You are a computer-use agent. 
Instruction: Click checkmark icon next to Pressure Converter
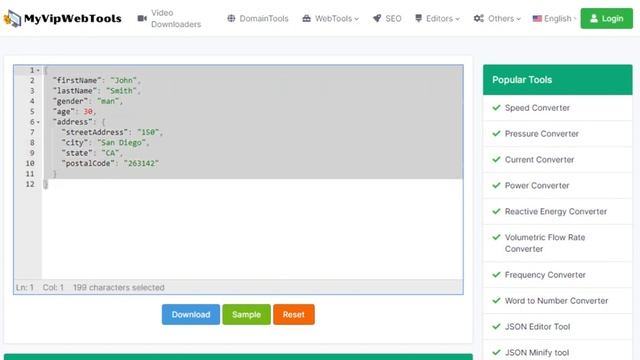click(496, 133)
